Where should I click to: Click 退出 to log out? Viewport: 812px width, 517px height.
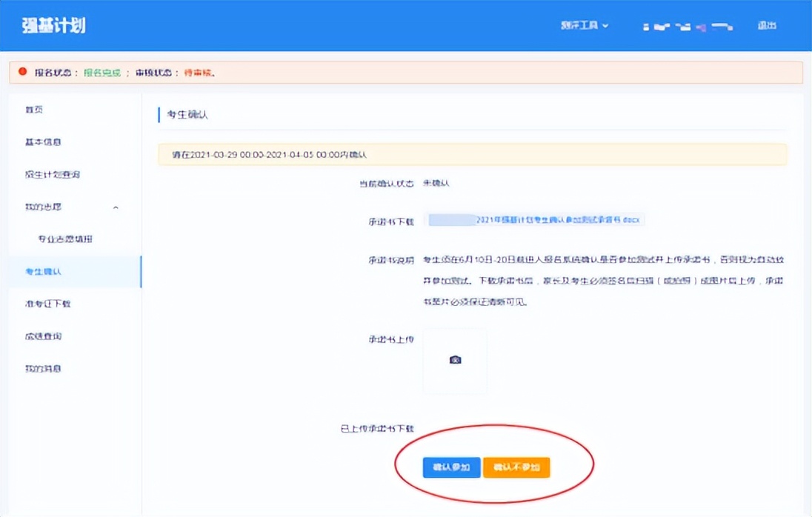point(767,25)
